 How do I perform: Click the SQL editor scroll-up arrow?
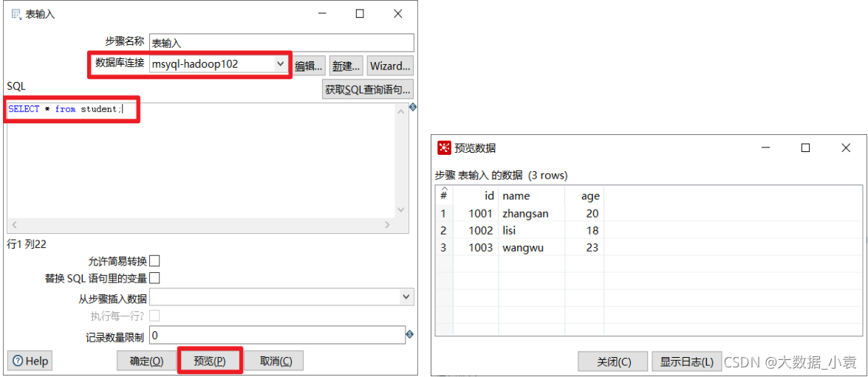(x=401, y=111)
